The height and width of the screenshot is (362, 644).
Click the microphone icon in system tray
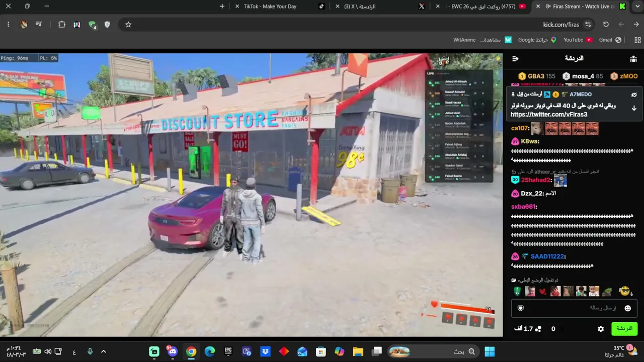pos(90,351)
